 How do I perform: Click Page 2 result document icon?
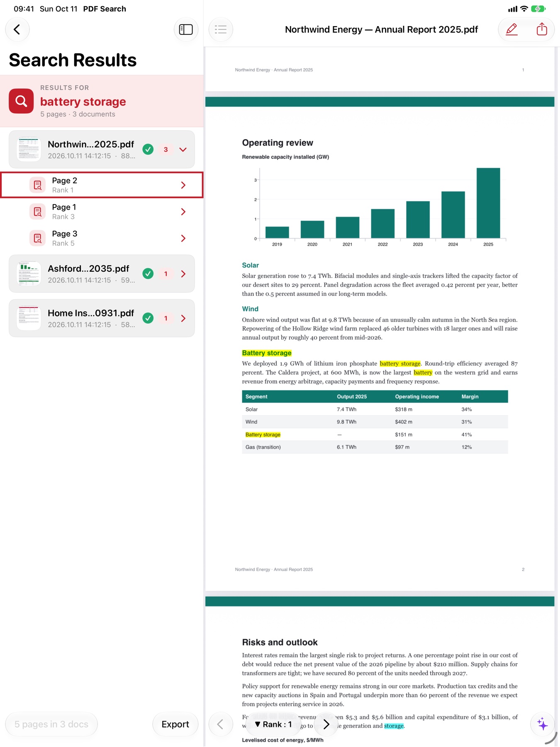[x=37, y=185]
